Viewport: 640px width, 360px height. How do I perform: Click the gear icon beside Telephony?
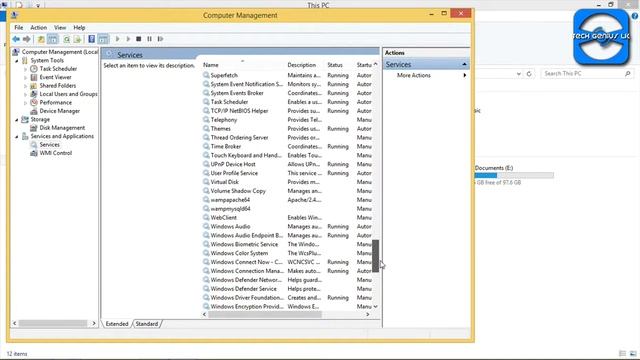click(x=206, y=120)
